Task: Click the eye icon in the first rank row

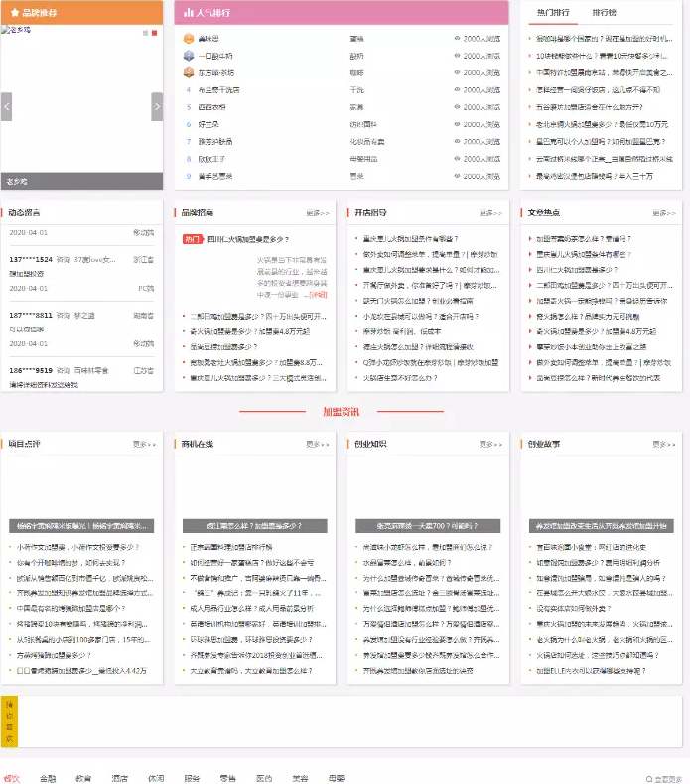Action: (457, 39)
